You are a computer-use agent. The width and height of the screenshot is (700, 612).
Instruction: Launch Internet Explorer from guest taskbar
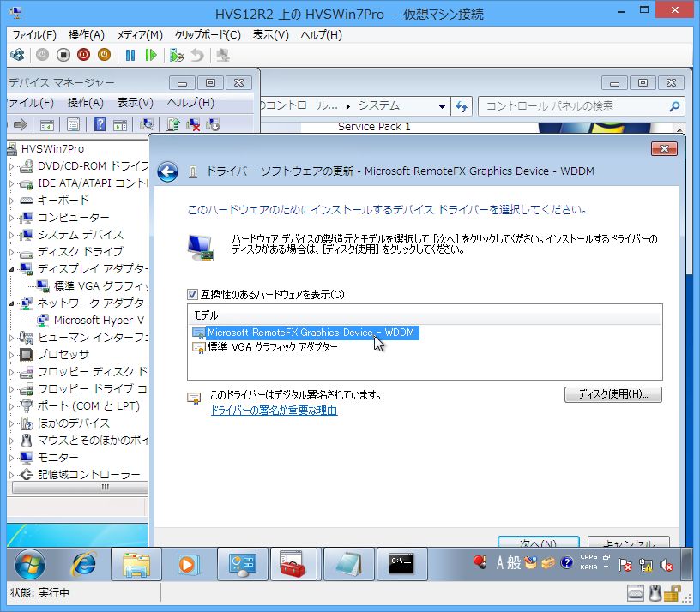[83, 564]
